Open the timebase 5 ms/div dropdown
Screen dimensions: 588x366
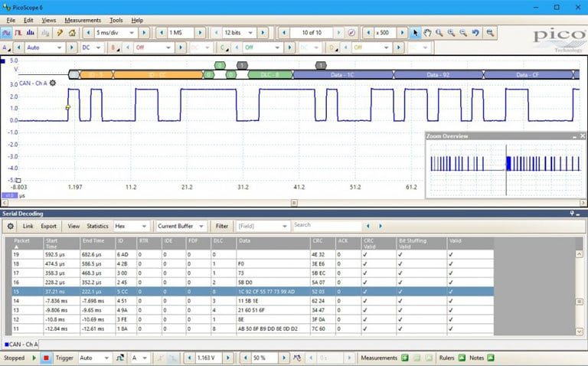click(131, 33)
